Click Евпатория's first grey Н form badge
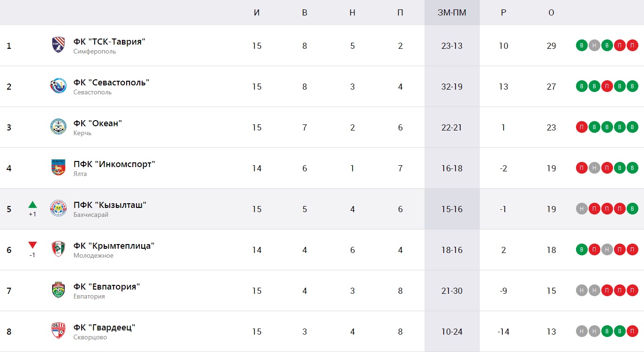Screen dimensions: 644x352 (x=582, y=291)
